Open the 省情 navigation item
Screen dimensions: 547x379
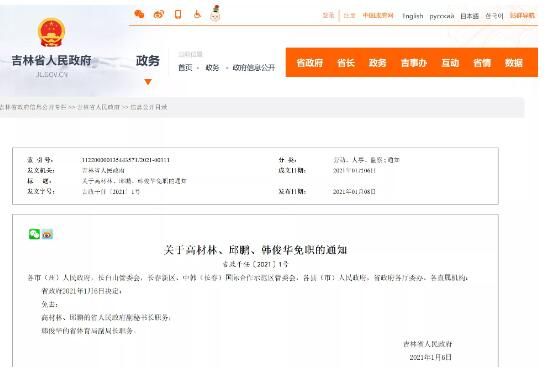click(x=482, y=63)
